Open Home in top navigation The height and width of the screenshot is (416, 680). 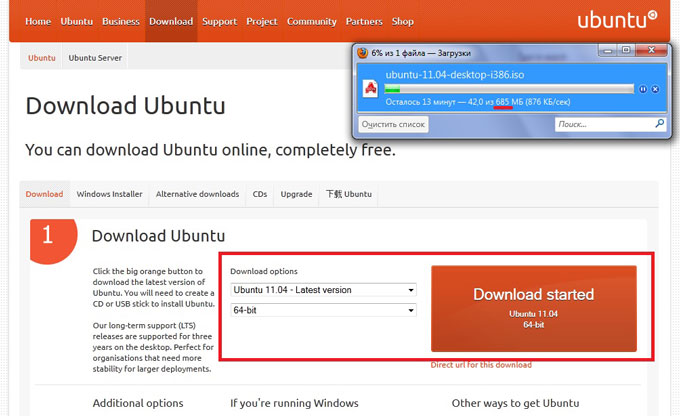(38, 21)
